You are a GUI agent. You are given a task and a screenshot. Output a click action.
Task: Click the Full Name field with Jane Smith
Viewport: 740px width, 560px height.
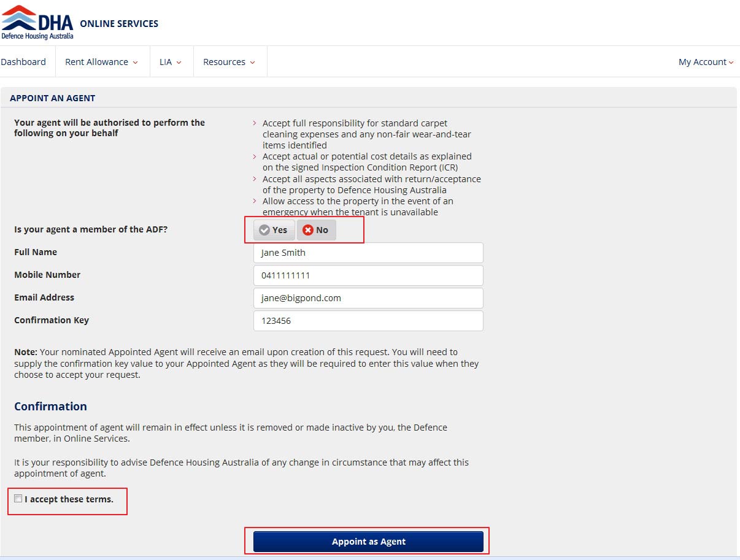click(368, 253)
